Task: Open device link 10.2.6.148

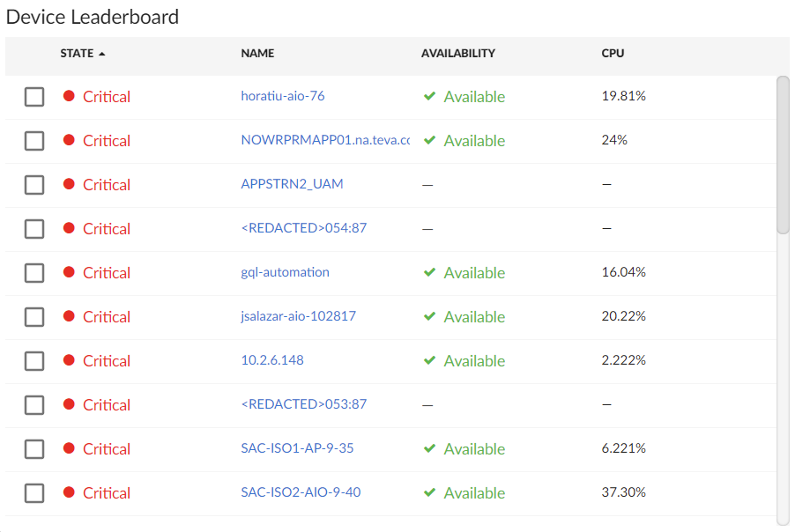Action: 272,360
